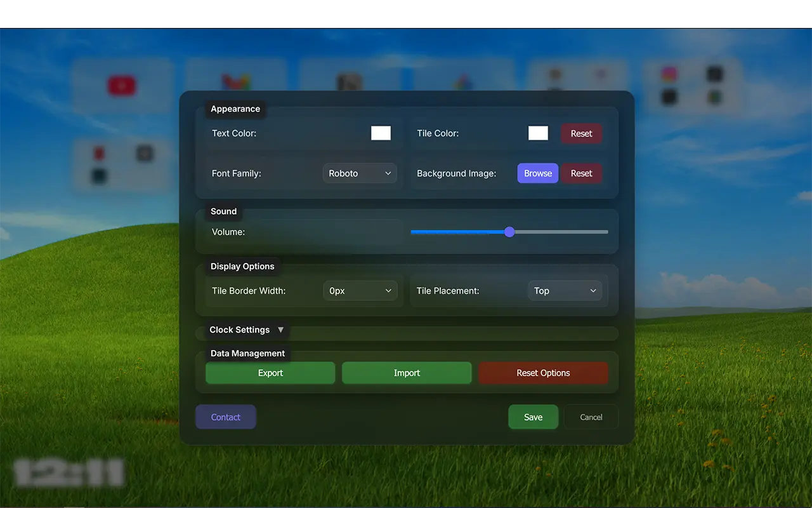Open the Text Color picker swatch
Screen dimensions: 812x508
[x=381, y=133]
